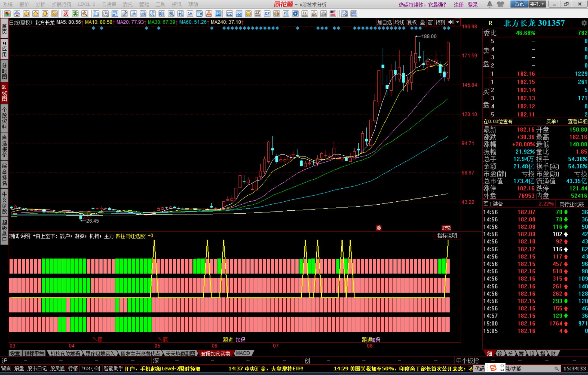
Task: Expand 指标说明 indicator description panel
Action: pos(447,236)
